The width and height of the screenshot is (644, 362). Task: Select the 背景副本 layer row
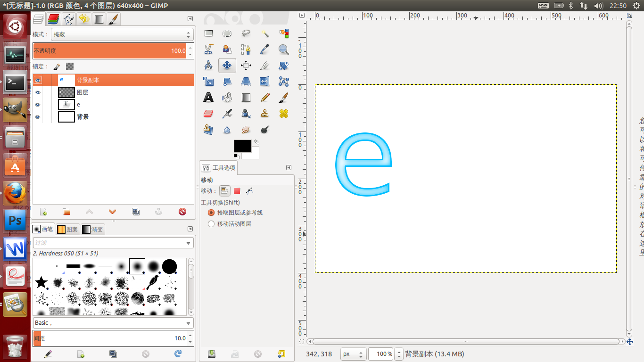point(113,80)
